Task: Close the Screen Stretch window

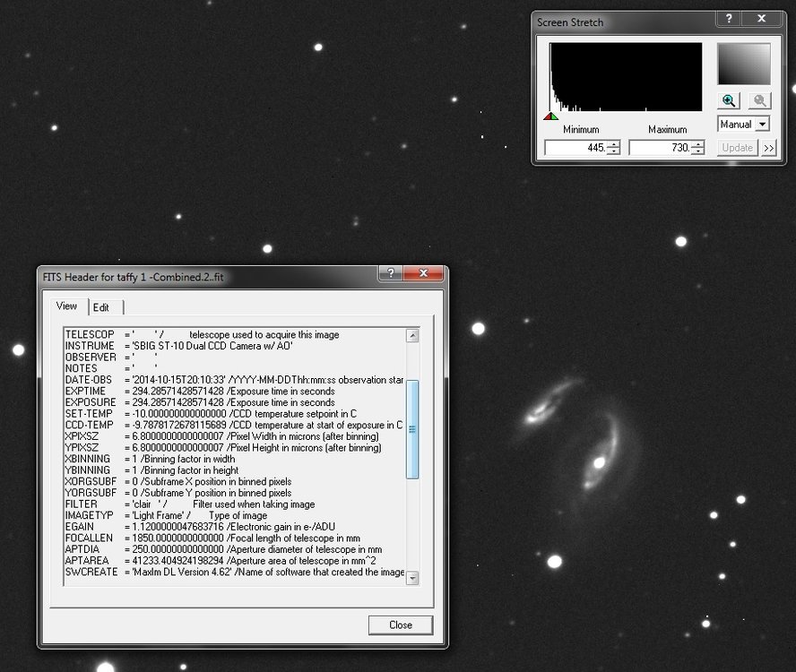Action: 761,19
